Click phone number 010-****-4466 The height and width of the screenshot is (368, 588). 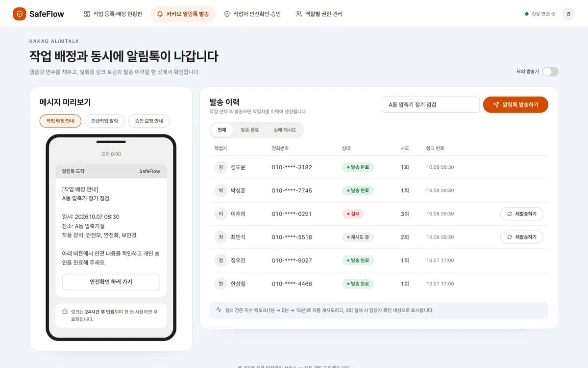coord(292,284)
